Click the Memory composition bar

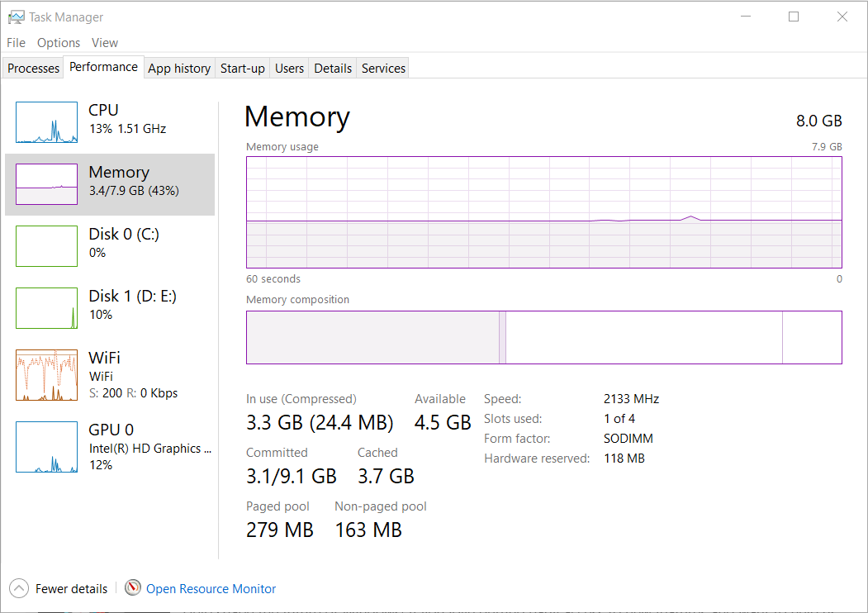(x=543, y=337)
